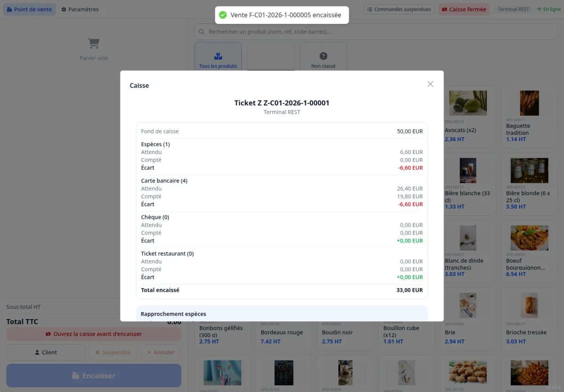
Task: Click the Total encaissé 33,00 EUR value
Action: 409,290
